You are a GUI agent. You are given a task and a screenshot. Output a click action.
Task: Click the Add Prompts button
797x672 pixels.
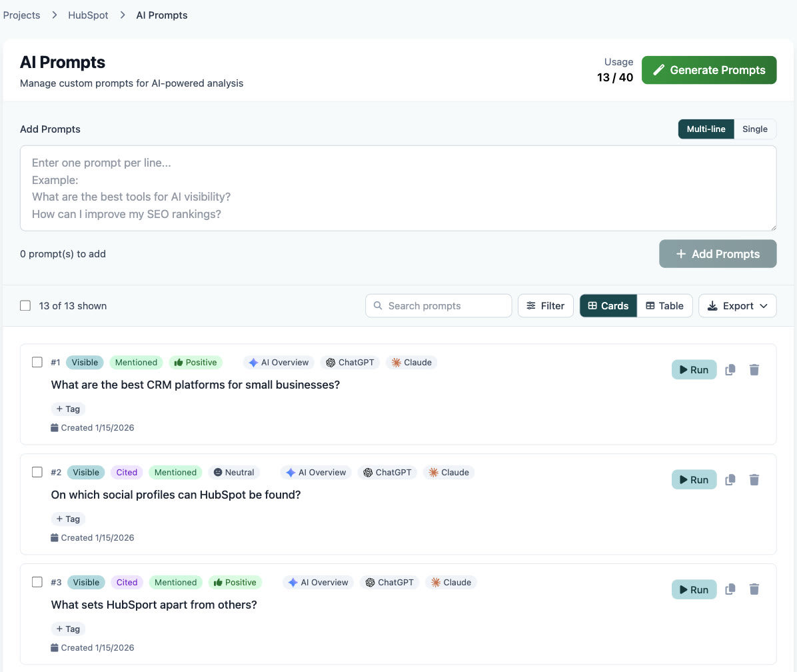pyautogui.click(x=717, y=253)
